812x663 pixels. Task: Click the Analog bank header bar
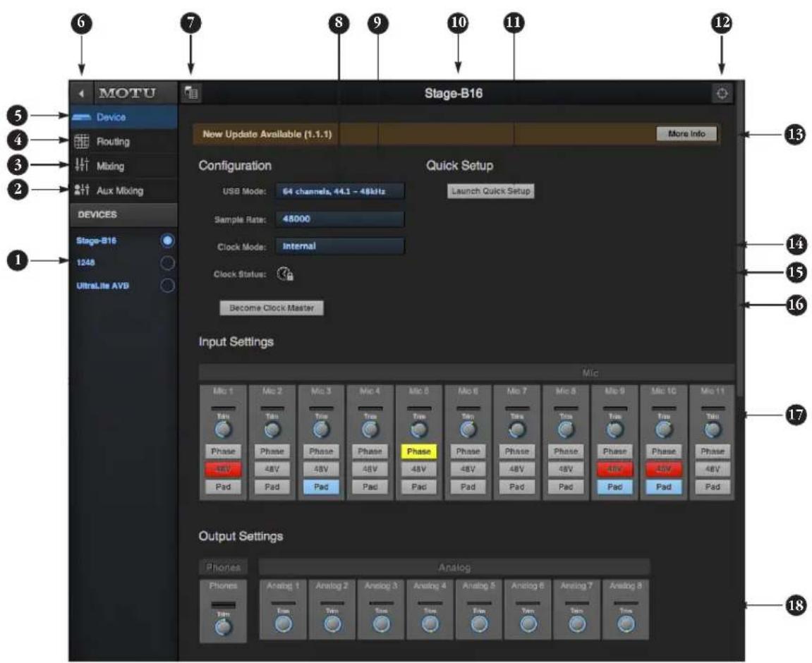(454, 568)
